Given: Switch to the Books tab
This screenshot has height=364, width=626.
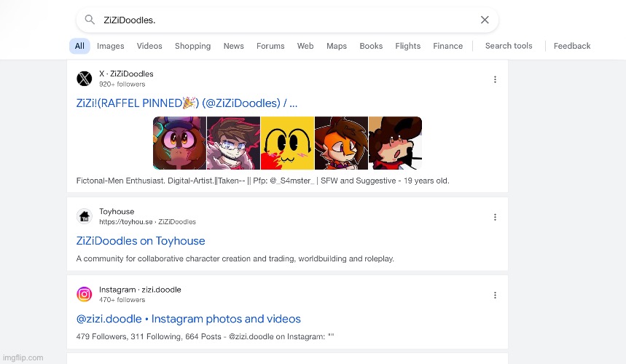Looking at the screenshot, I should [x=371, y=46].
